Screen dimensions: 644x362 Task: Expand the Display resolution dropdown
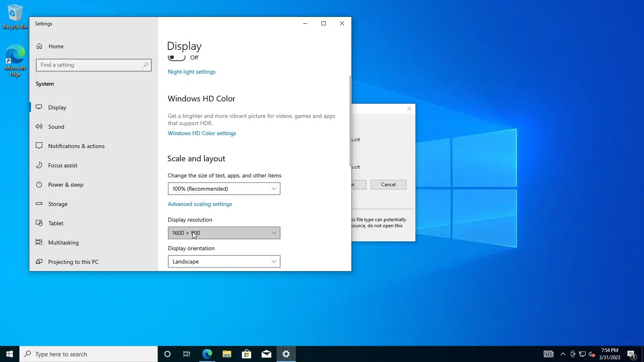(224, 233)
